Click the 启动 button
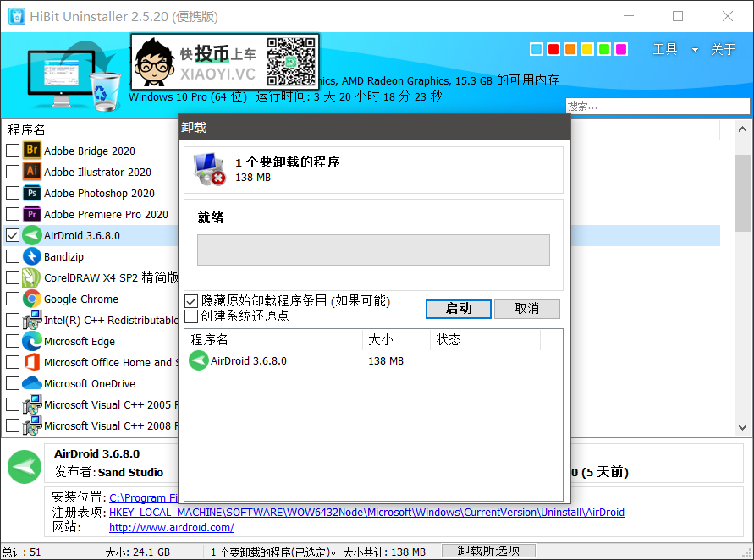The image size is (754, 560). 459,309
